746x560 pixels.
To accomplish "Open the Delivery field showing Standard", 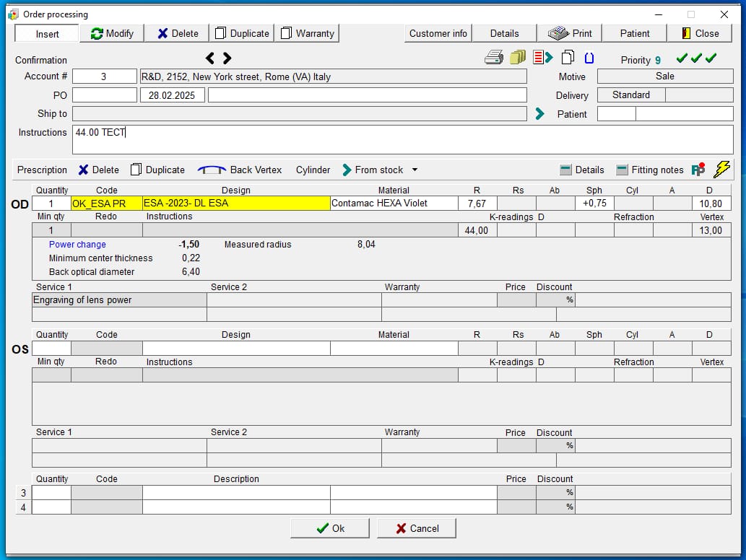I will coord(630,95).
